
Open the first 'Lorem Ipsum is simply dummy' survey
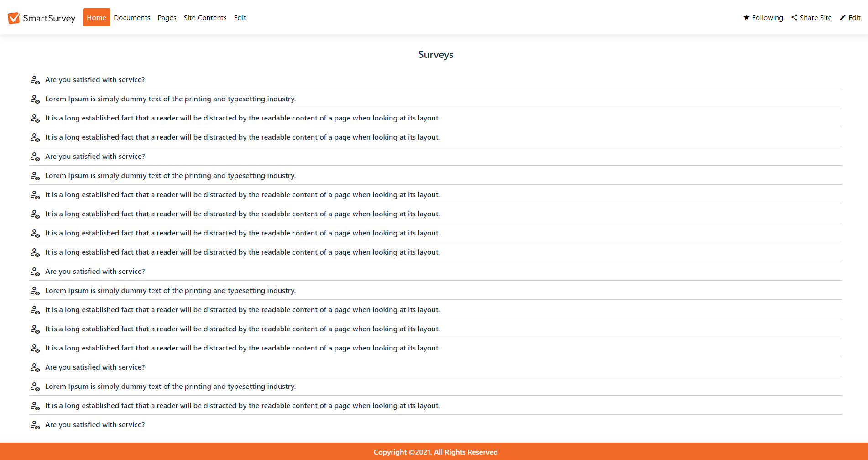point(170,99)
